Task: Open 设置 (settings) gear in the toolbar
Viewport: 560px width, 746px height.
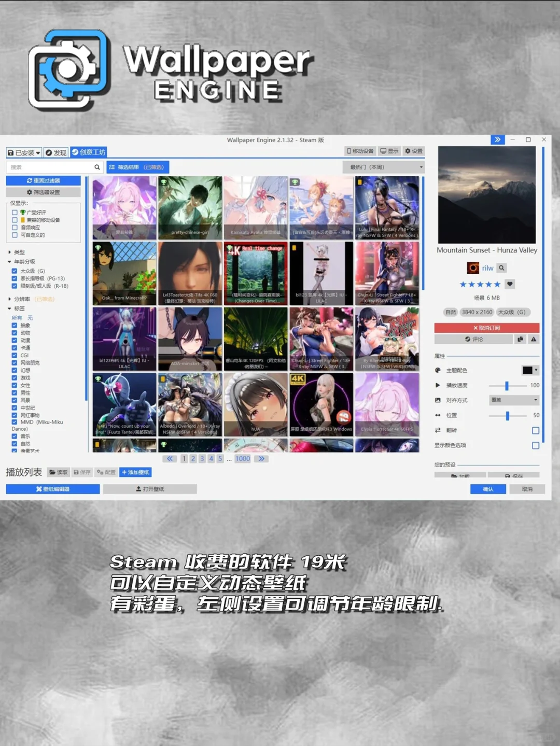Action: click(x=414, y=151)
